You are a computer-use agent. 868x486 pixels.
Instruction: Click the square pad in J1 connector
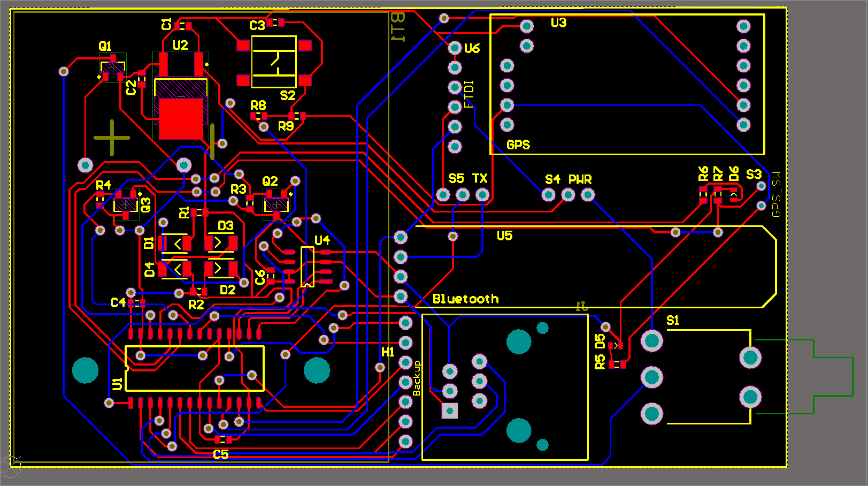[x=450, y=411]
